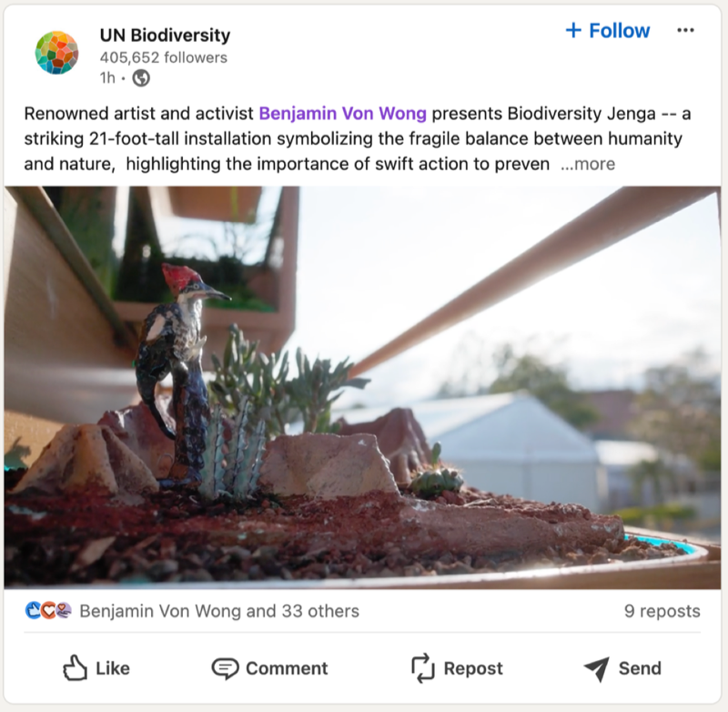Viewport: 728px width, 712px height.
Task: Open the UN Biodiversity page name link
Action: point(165,36)
